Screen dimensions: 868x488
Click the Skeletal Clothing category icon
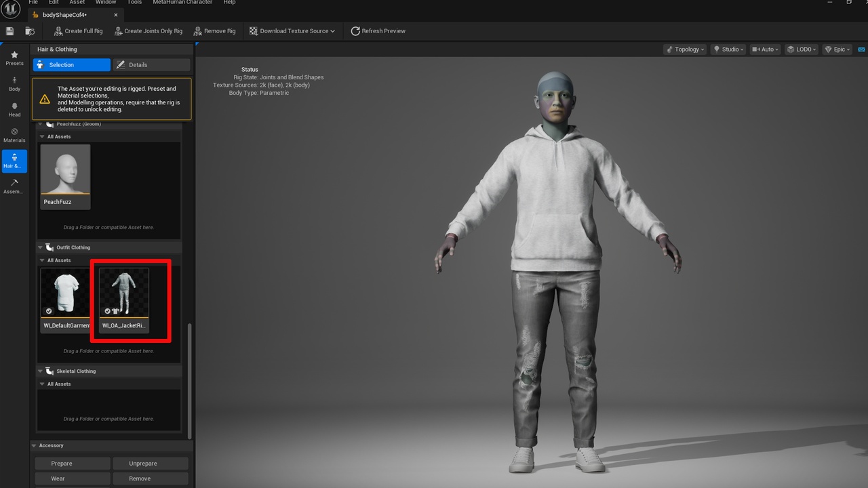point(50,371)
